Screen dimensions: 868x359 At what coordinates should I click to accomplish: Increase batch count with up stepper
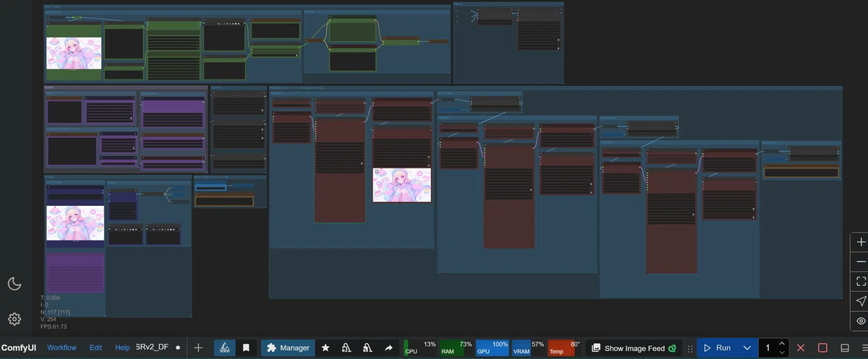coord(783,344)
